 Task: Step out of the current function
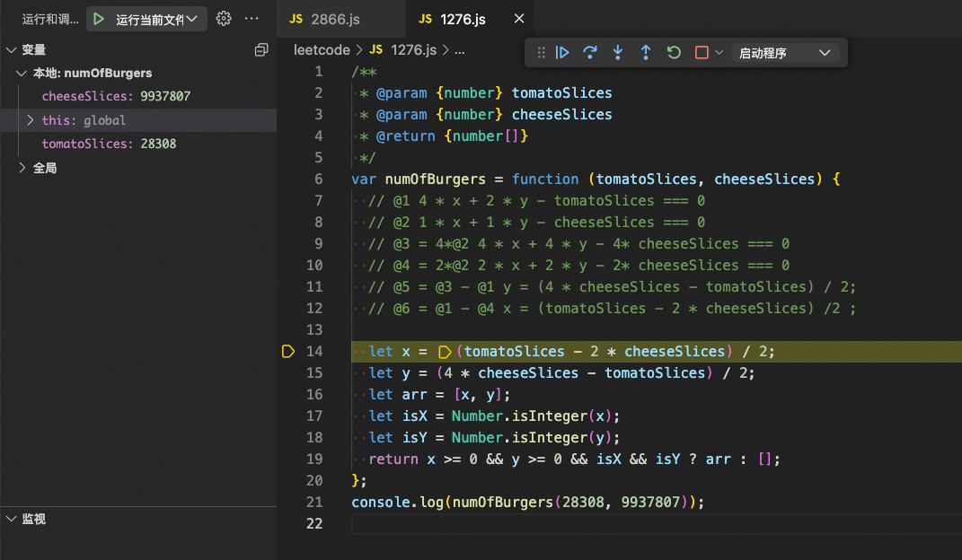(x=646, y=53)
